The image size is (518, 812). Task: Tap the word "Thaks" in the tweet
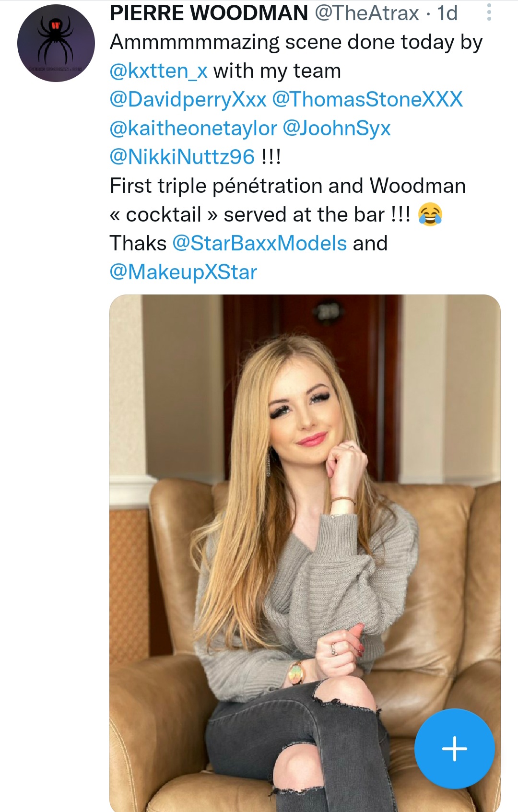[138, 244]
